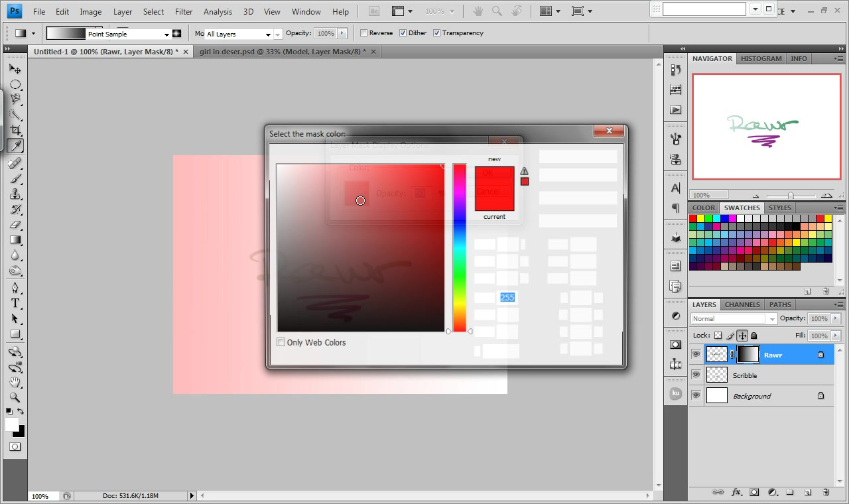Toggle Lock transparent pixels icon

point(718,336)
